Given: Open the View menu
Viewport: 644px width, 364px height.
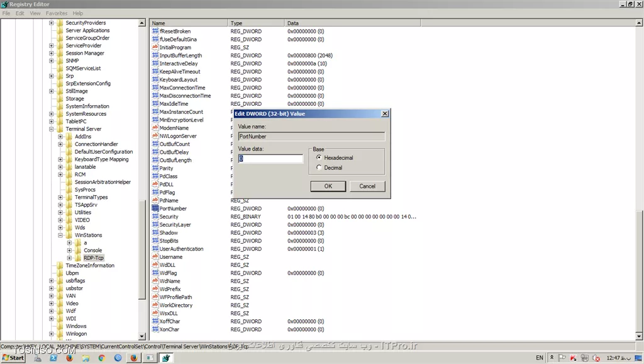Looking at the screenshot, I should pyautogui.click(x=35, y=13).
